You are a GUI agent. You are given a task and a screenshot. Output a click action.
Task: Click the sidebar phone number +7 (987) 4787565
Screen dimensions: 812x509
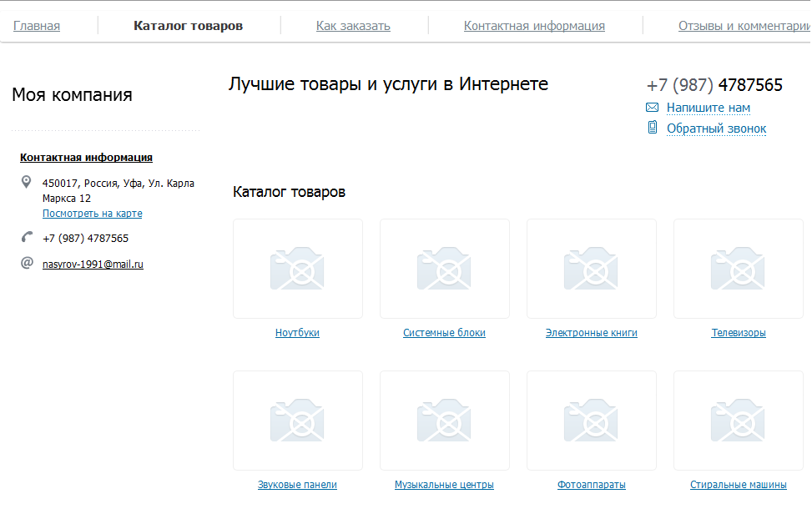[85, 238]
